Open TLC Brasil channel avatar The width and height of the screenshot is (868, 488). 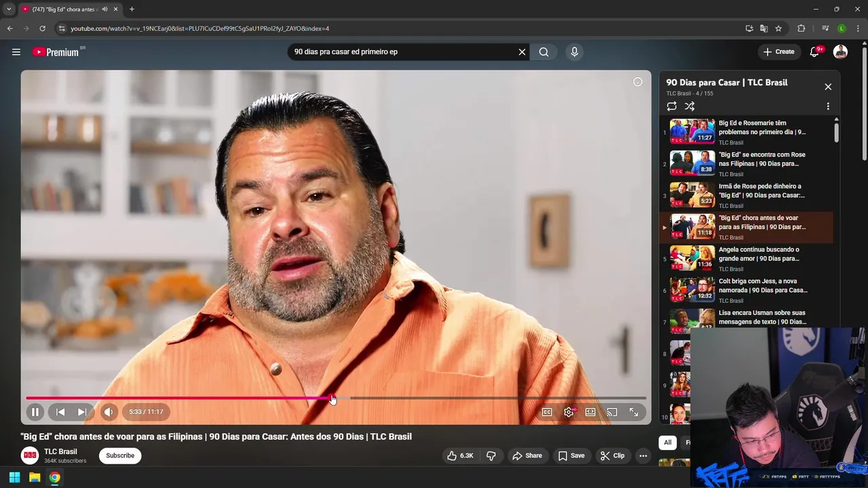pyautogui.click(x=30, y=455)
